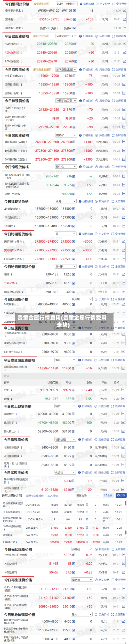Open the 全球铝现货升 aluminium dropdown
129x644 pixels.
pyautogui.click(x=66, y=36)
